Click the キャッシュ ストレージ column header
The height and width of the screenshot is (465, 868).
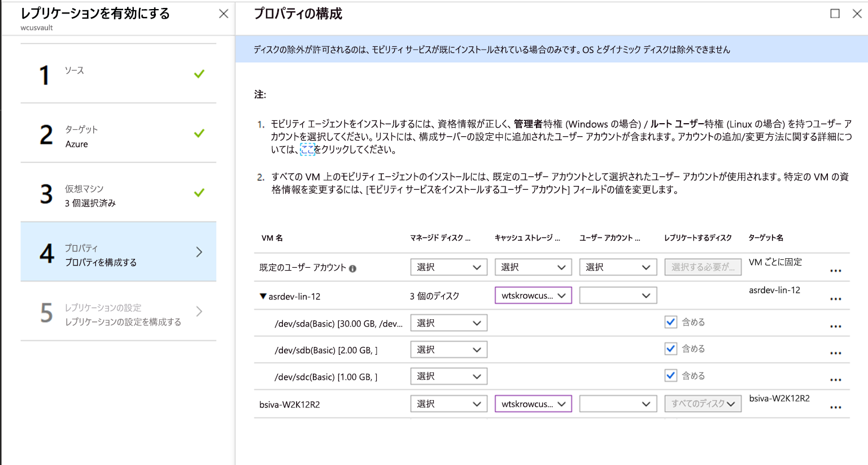(x=527, y=238)
